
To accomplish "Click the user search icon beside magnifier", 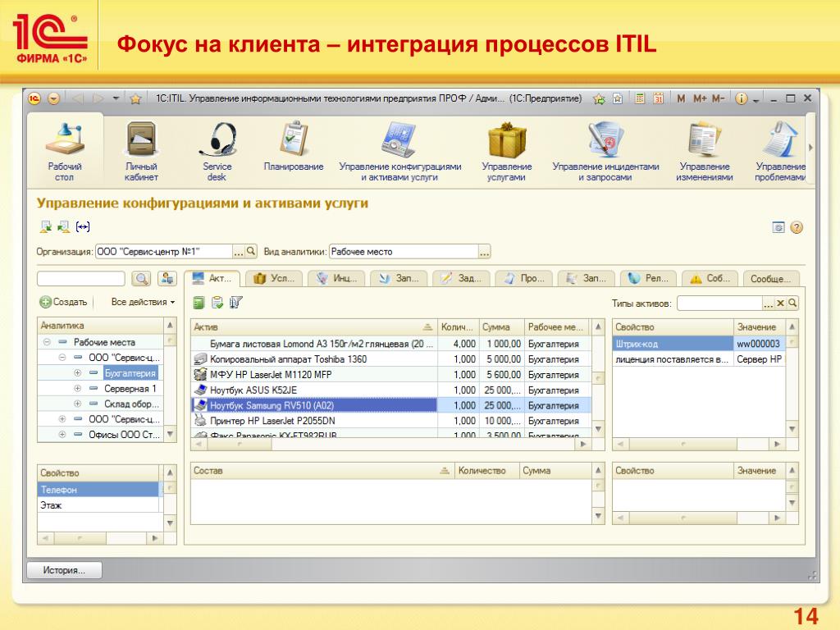I will point(167,279).
